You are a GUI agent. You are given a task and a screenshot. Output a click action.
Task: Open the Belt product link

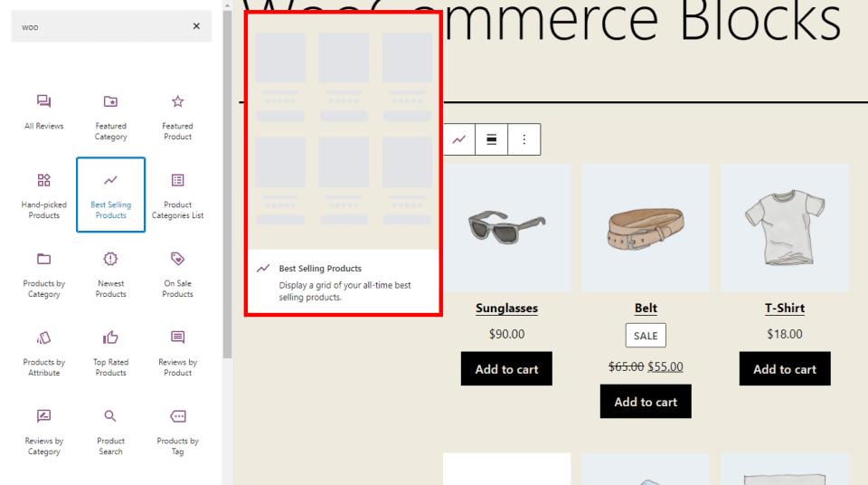click(x=646, y=309)
